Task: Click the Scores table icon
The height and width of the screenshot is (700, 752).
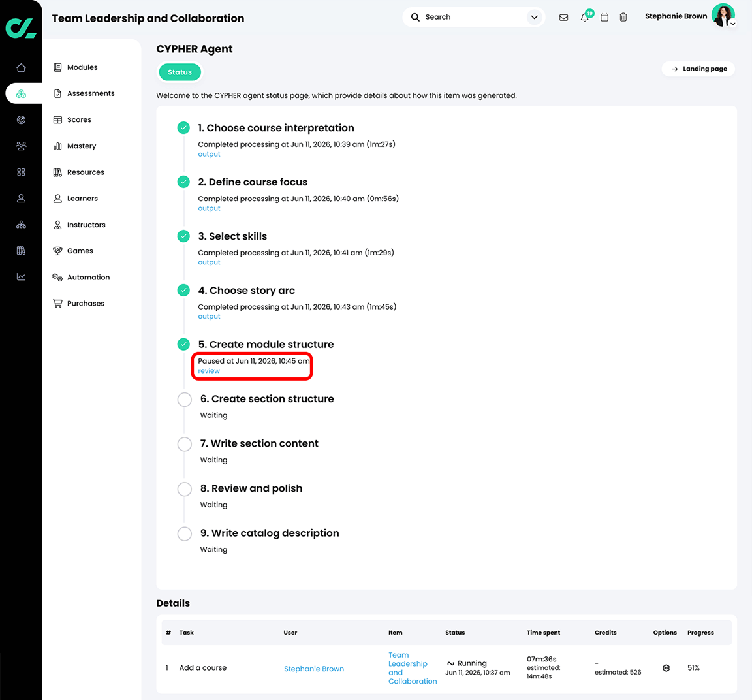Action: [x=57, y=120]
